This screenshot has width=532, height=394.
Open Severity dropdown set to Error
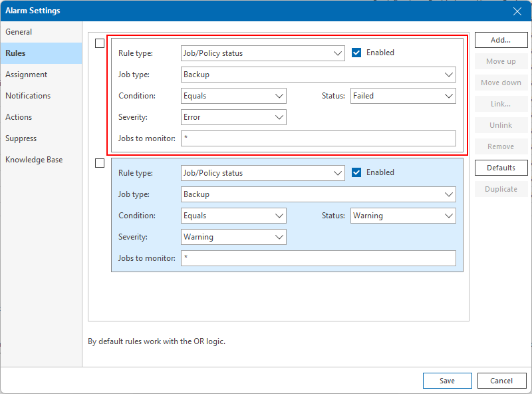[233, 117]
